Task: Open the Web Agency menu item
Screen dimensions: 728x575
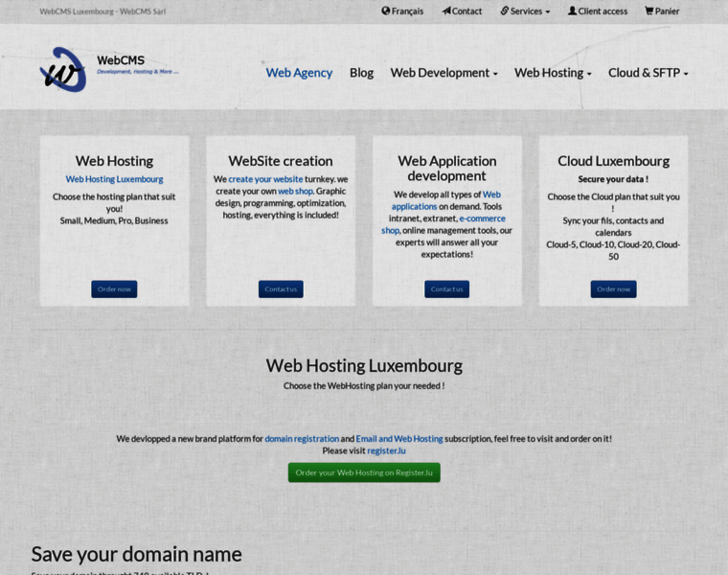Action: click(x=299, y=73)
